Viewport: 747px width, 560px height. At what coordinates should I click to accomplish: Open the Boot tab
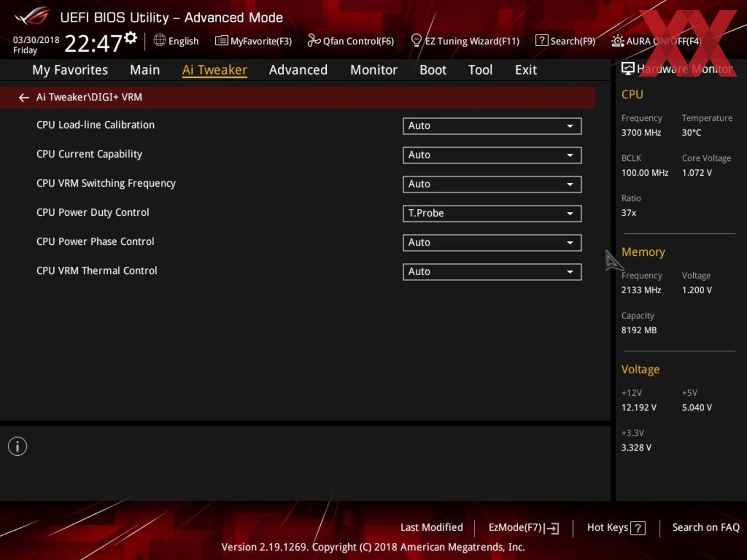click(x=433, y=70)
